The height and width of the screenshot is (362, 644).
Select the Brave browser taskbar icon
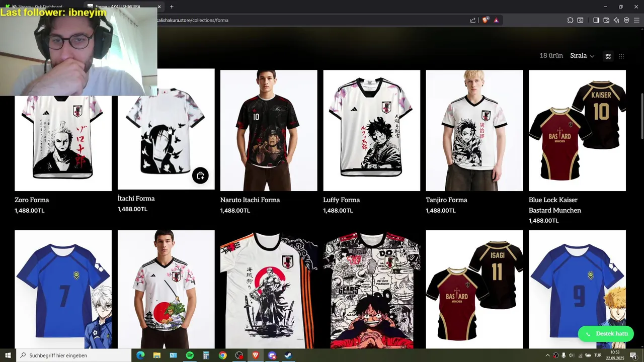[x=256, y=355]
